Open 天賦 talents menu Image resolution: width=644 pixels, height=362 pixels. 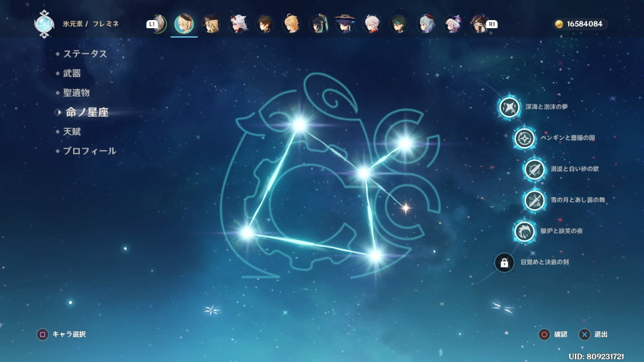[x=72, y=132]
